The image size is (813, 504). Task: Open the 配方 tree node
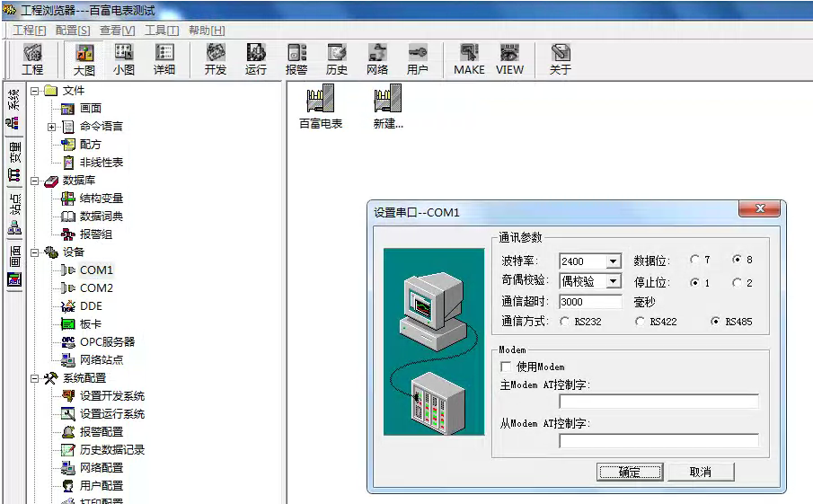tap(90, 144)
